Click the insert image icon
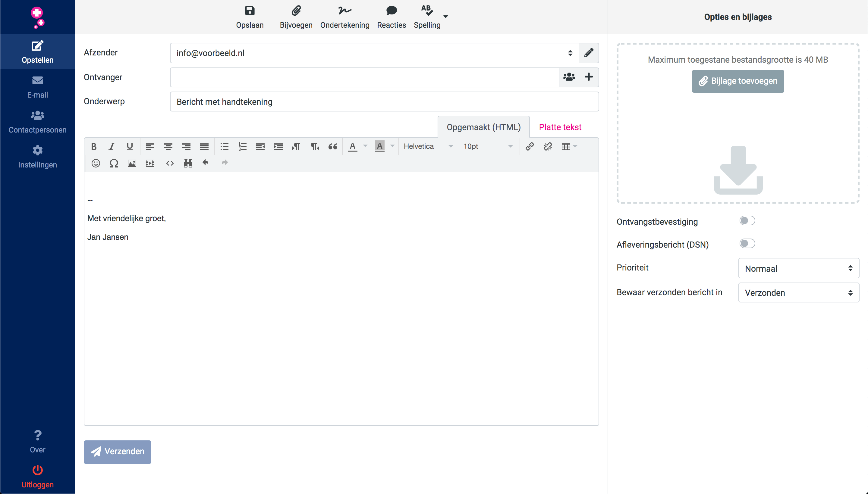Screen dimensions: 868x494 (x=132, y=163)
